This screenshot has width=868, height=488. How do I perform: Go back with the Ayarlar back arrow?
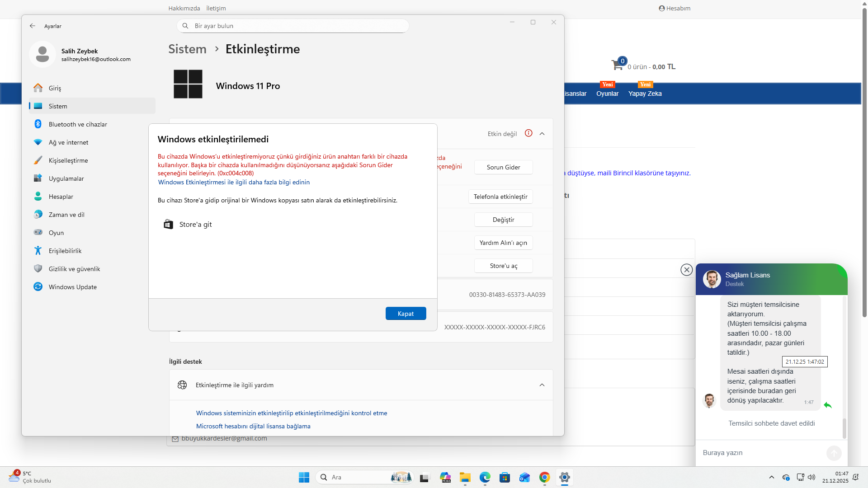coord(33,26)
